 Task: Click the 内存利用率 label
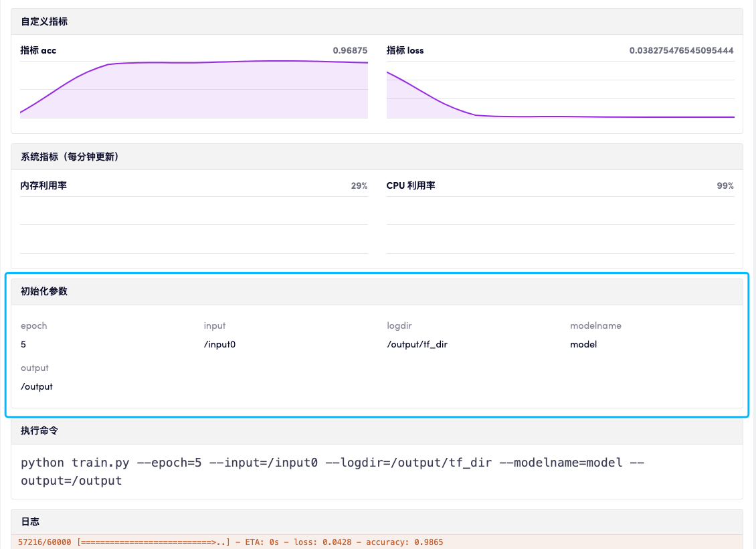coord(43,185)
